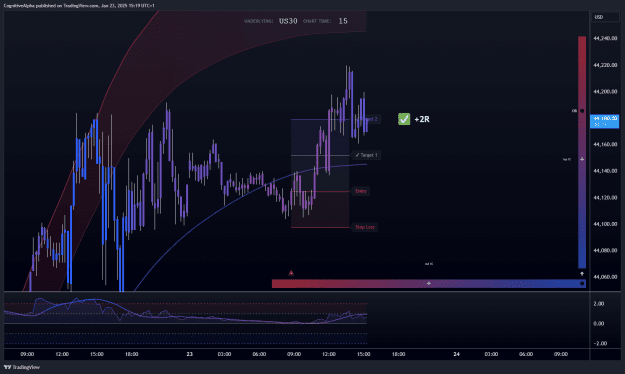This screenshot has width=625, height=374.
Task: Click date label 23 on time axis
Action: point(190,354)
